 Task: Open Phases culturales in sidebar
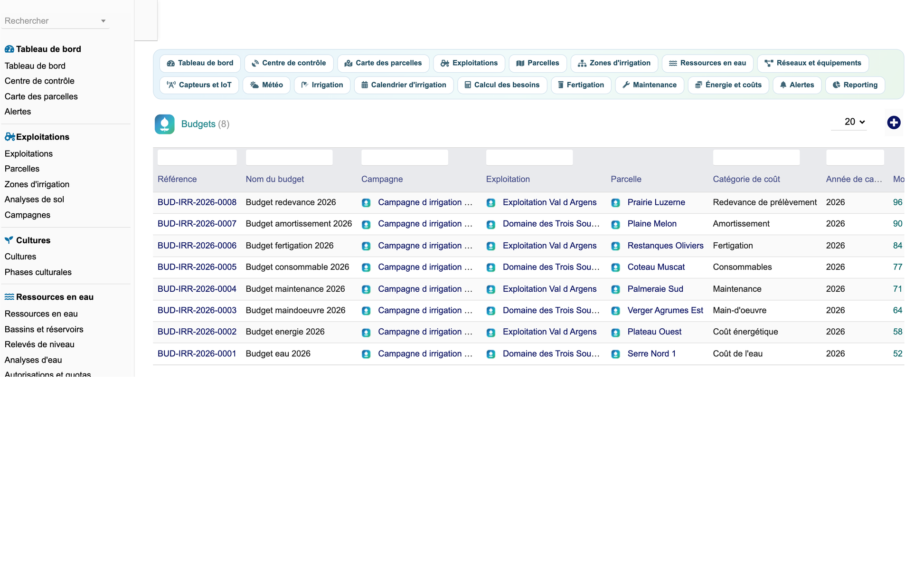tap(38, 272)
